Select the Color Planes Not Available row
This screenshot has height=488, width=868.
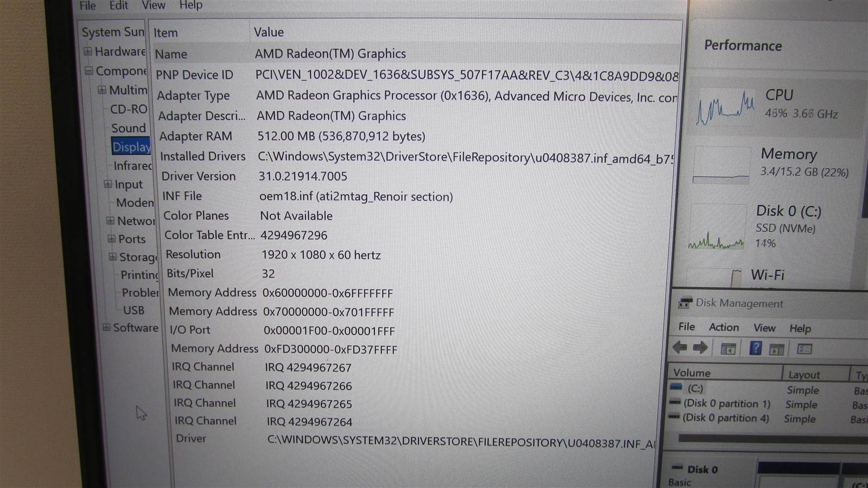point(417,216)
